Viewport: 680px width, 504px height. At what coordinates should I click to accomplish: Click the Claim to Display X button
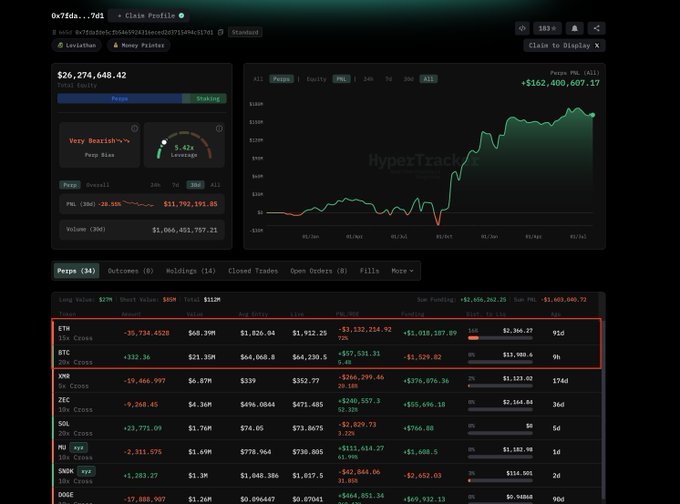point(564,46)
